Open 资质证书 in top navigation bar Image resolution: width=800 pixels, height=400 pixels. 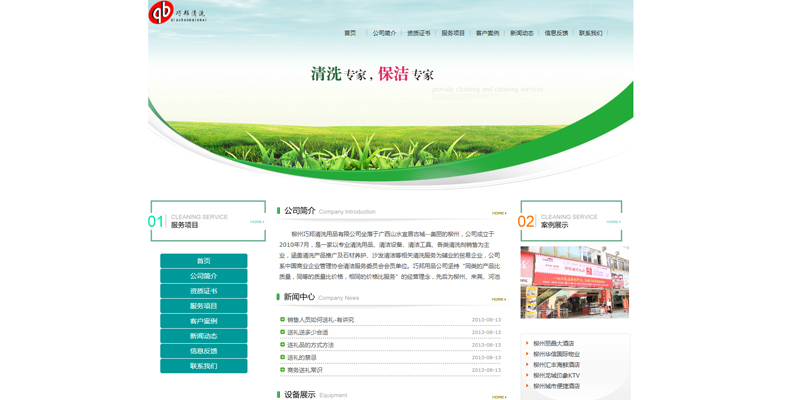[x=418, y=33]
